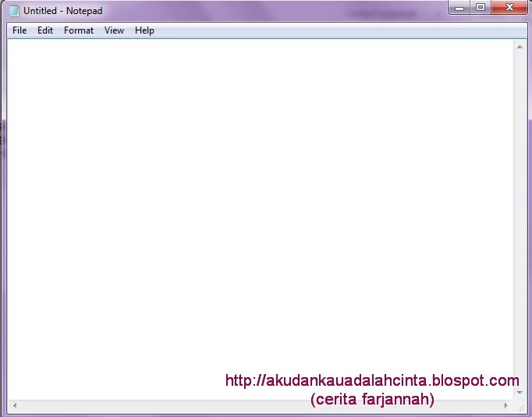Open the Help menu
532x417 pixels.
144,30
